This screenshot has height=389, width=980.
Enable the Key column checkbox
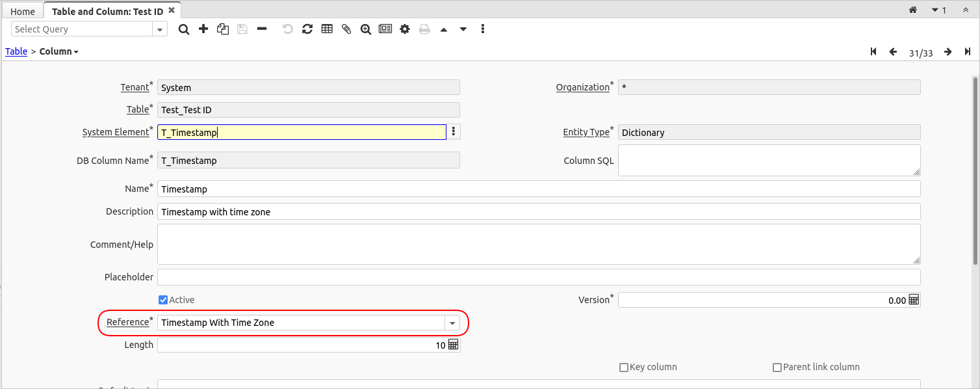624,368
